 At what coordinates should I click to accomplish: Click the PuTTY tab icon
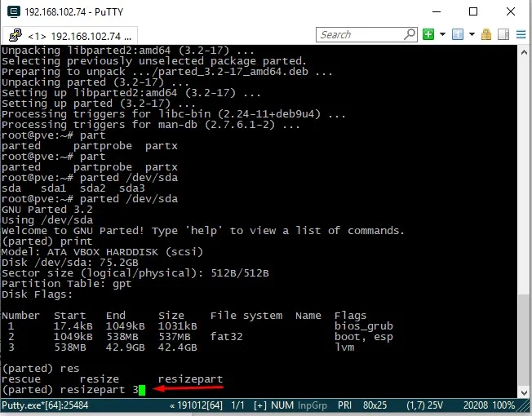(x=15, y=35)
